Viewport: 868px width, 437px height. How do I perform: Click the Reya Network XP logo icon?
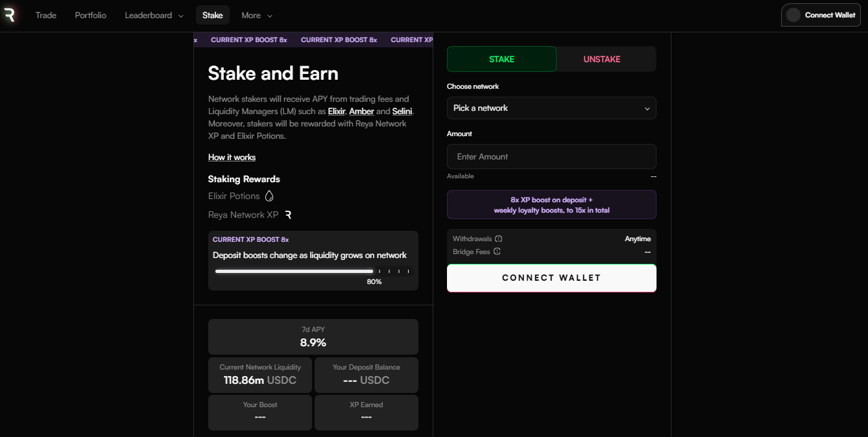click(288, 215)
